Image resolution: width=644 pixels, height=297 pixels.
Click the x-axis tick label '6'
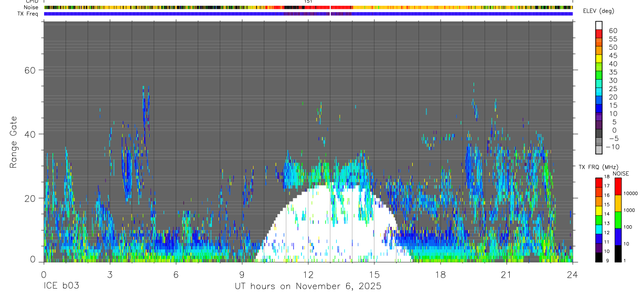(176, 274)
